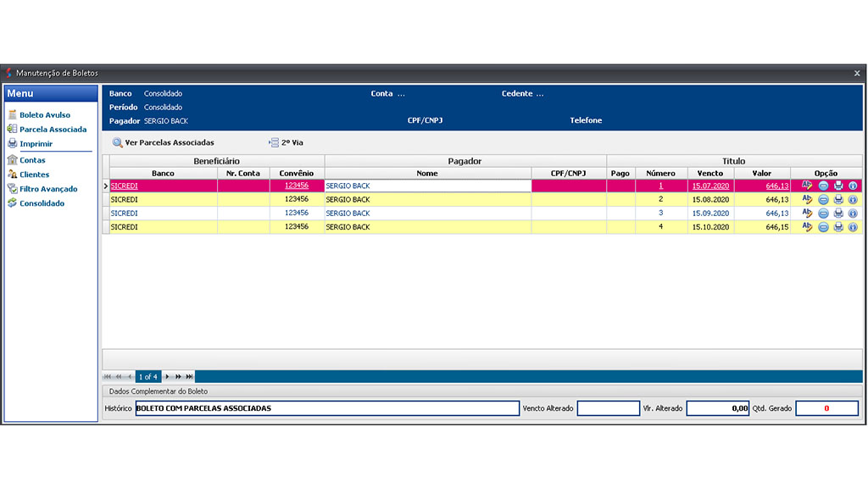Jump forward a page of records
Viewport: 868px width, 488px height.
pyautogui.click(x=178, y=377)
